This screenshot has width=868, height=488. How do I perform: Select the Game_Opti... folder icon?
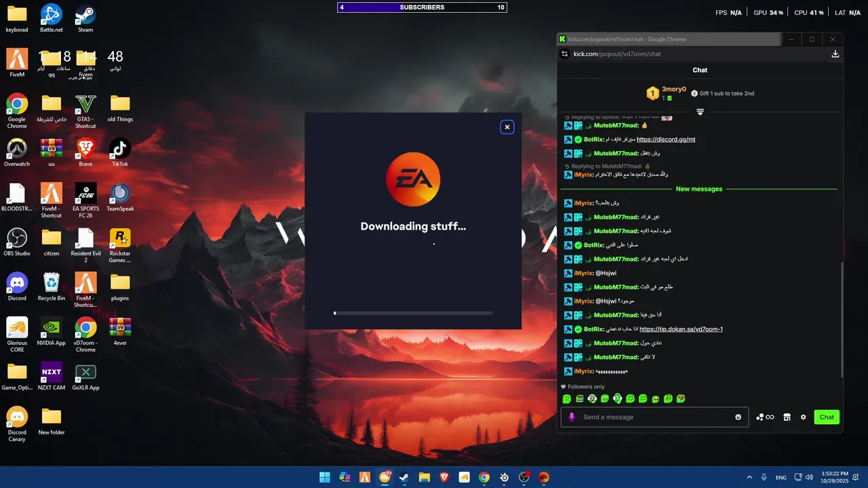click(17, 376)
